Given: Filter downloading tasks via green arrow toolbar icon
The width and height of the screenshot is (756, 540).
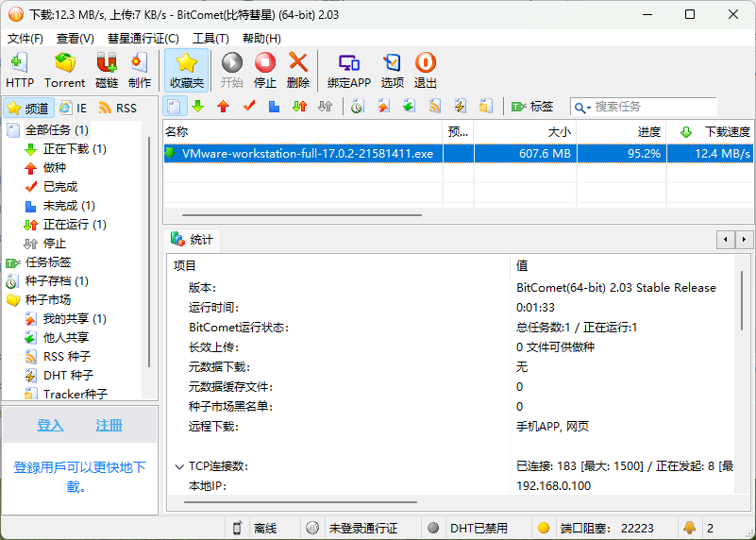Looking at the screenshot, I should coord(197,106).
